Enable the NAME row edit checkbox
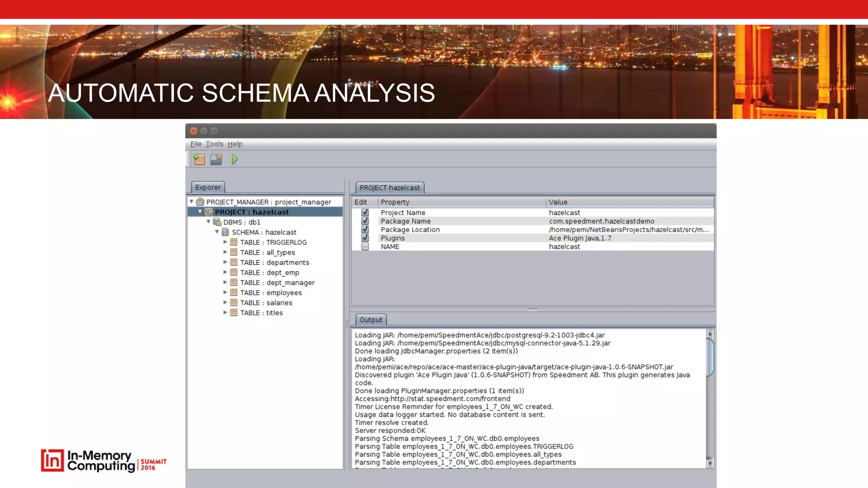 pos(365,246)
